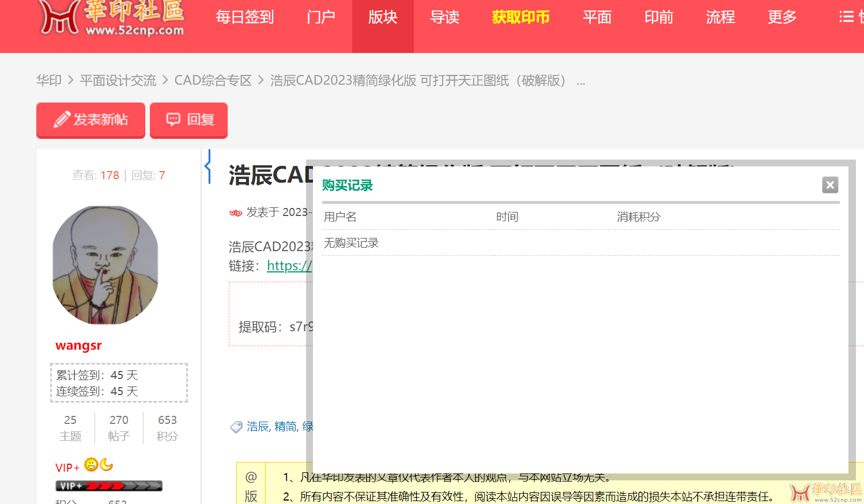Open 每日签到 in navigation bar
Screen dimensions: 864x504
point(245,17)
